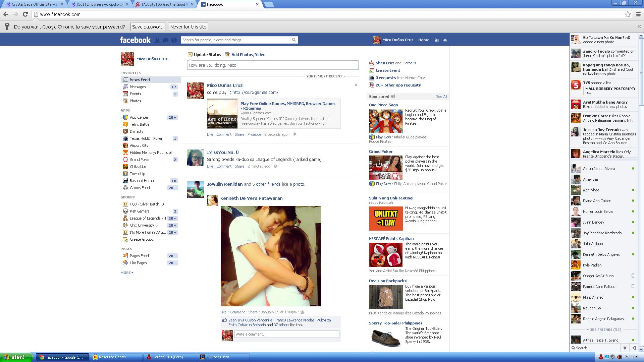Bookmark page with the star icon
The image size is (644, 362).
tap(628, 14)
